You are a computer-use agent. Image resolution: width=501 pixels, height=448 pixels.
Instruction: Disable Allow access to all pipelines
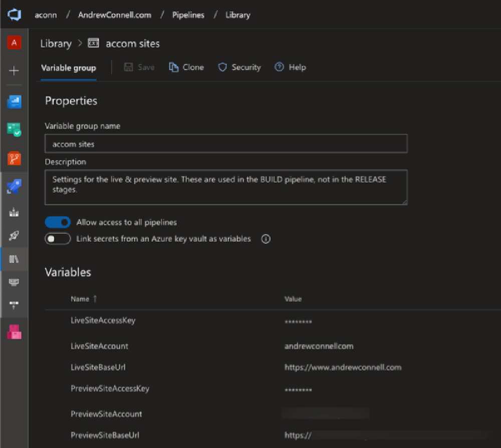point(58,222)
